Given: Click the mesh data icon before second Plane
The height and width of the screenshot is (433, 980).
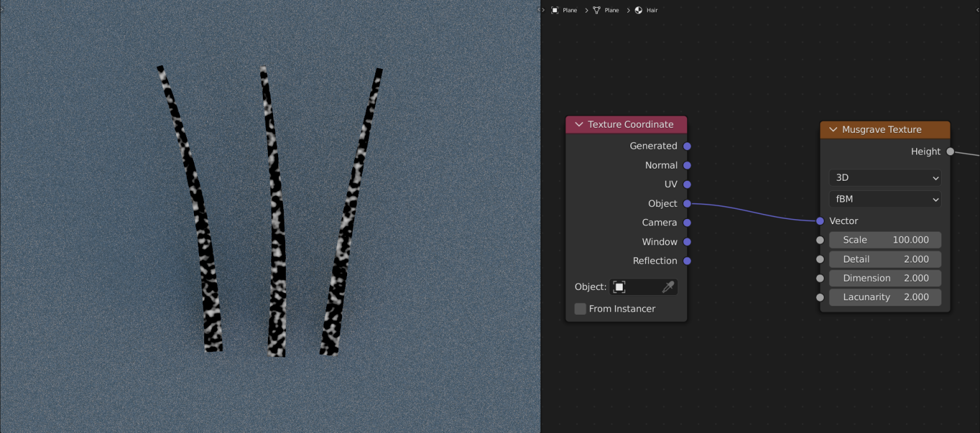Looking at the screenshot, I should [x=597, y=10].
